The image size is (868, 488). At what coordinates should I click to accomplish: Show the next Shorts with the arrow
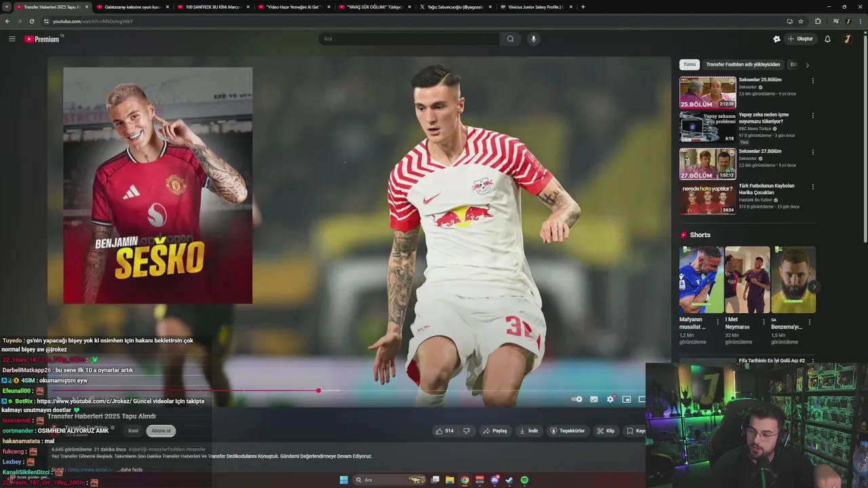tap(814, 287)
